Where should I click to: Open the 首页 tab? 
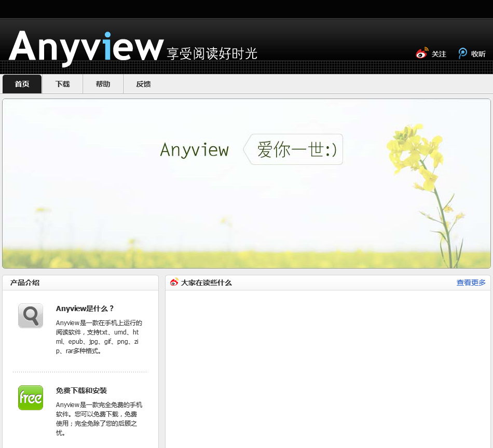tap(22, 84)
